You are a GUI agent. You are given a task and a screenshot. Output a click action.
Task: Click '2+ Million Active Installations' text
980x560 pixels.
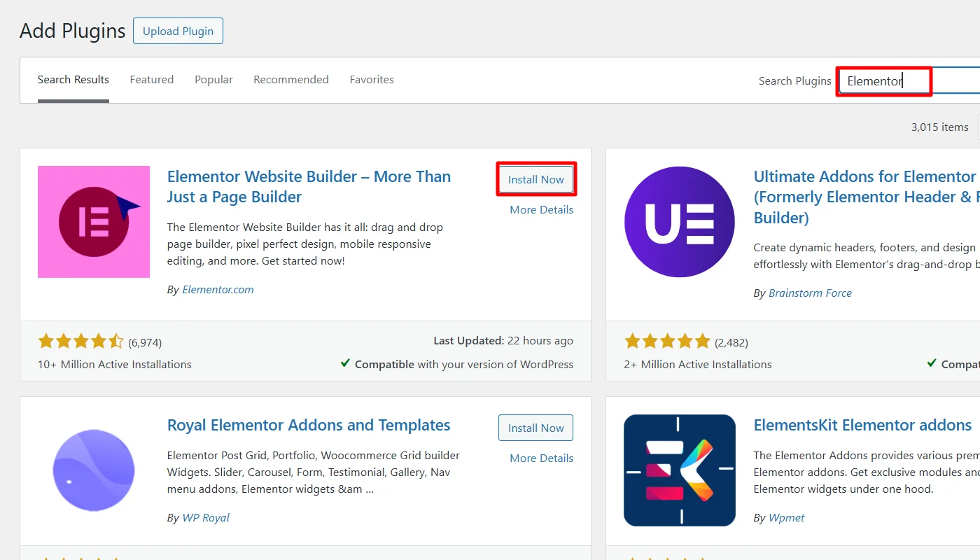click(x=698, y=365)
